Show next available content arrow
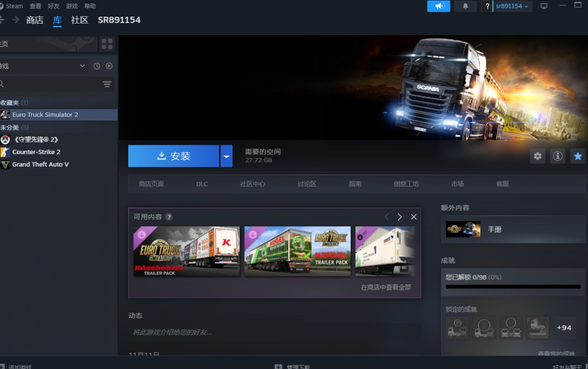The image size is (588, 369). (400, 217)
